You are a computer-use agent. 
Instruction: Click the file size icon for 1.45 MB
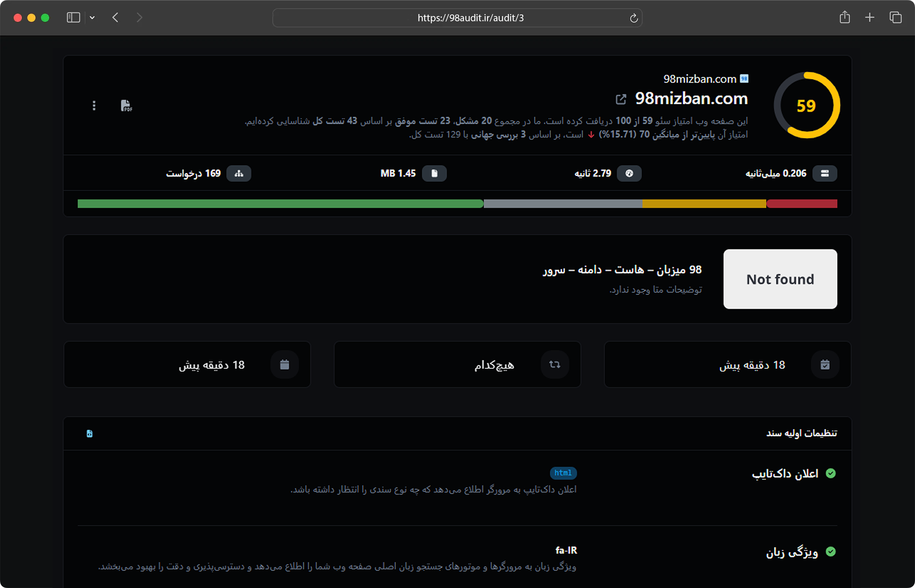pyautogui.click(x=434, y=173)
